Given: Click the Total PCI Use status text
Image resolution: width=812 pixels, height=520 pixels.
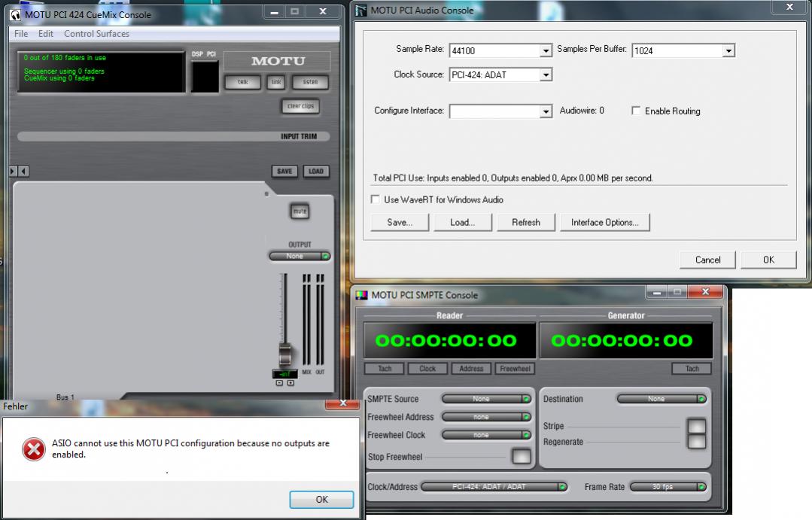Looking at the screenshot, I should coord(512,178).
